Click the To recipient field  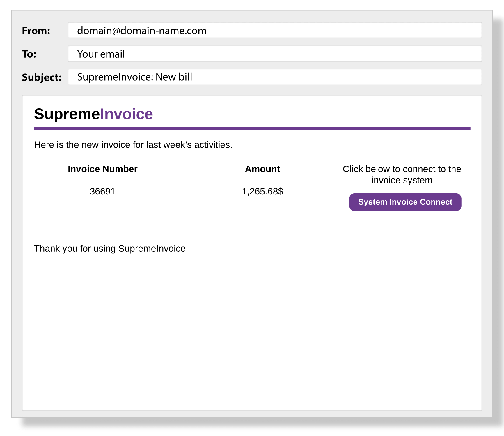(274, 54)
